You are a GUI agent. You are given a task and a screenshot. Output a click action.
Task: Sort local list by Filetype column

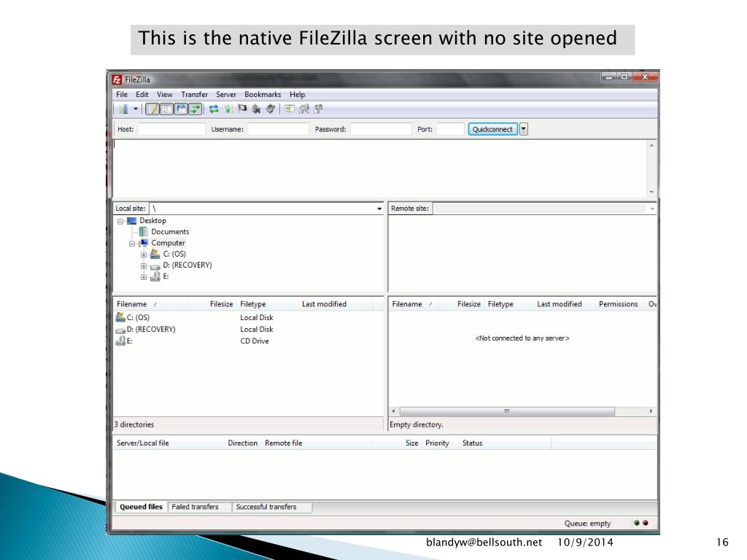pos(267,304)
